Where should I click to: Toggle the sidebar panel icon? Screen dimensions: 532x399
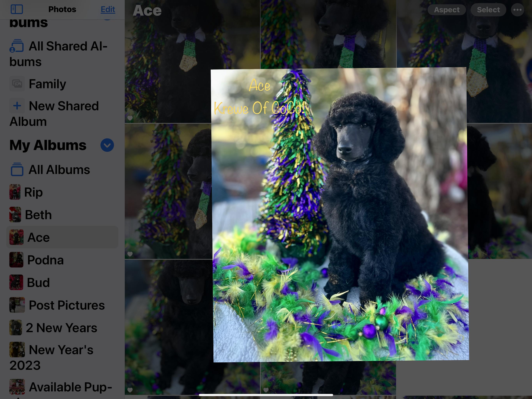17,9
